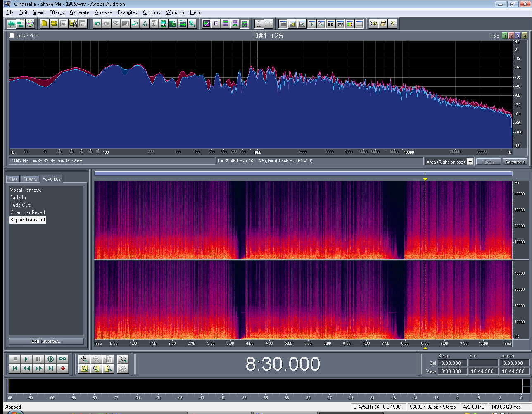Click the horizontal zoom range bar above spectrogram
This screenshot has height=414, width=532.
[303, 174]
